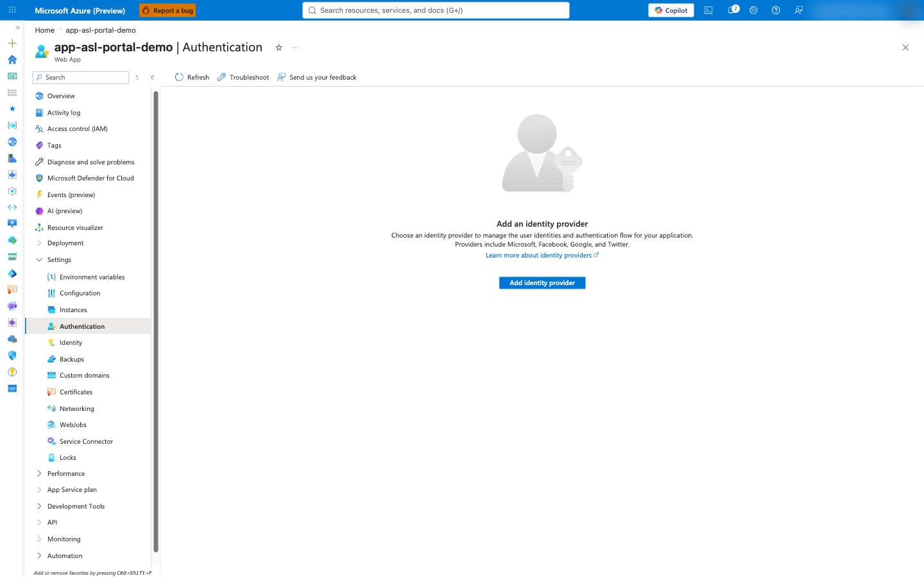
Task: Toggle expand/collapse all menu groups arrows
Action: (137, 77)
